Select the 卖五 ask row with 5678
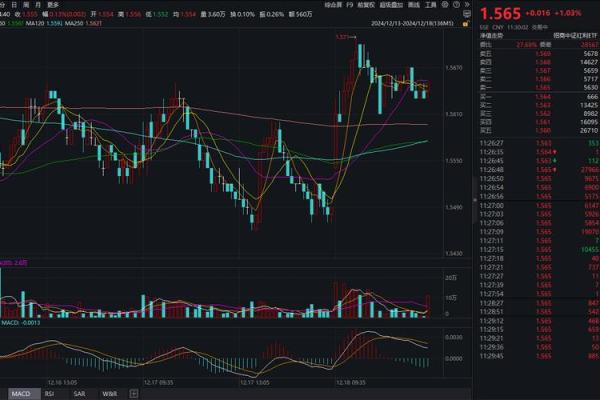Viewport: 600px width, 400px height. pos(539,54)
